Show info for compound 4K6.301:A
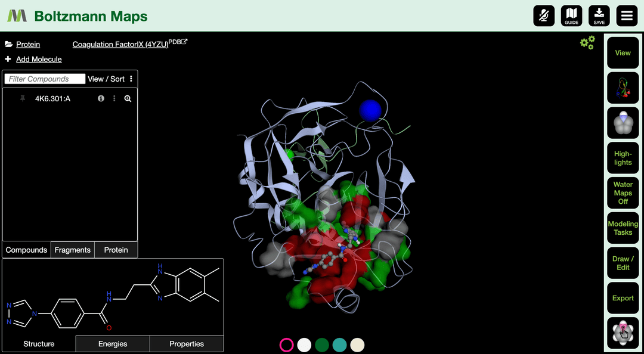The image size is (644, 354). click(101, 98)
